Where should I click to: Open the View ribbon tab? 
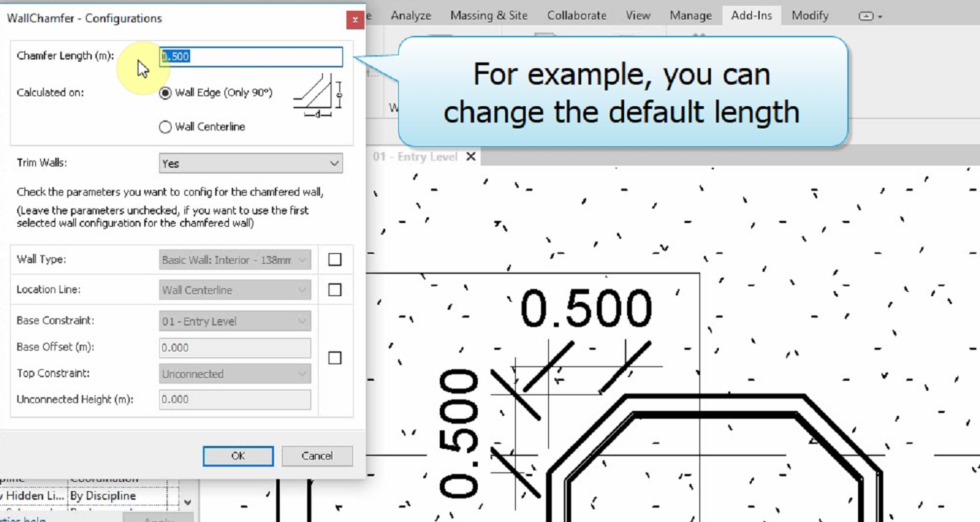click(x=638, y=15)
